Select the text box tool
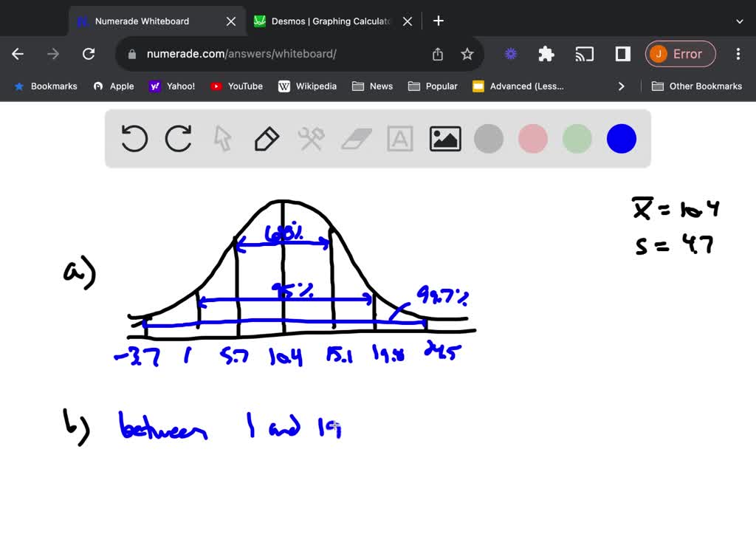The image size is (756, 548). (x=400, y=139)
